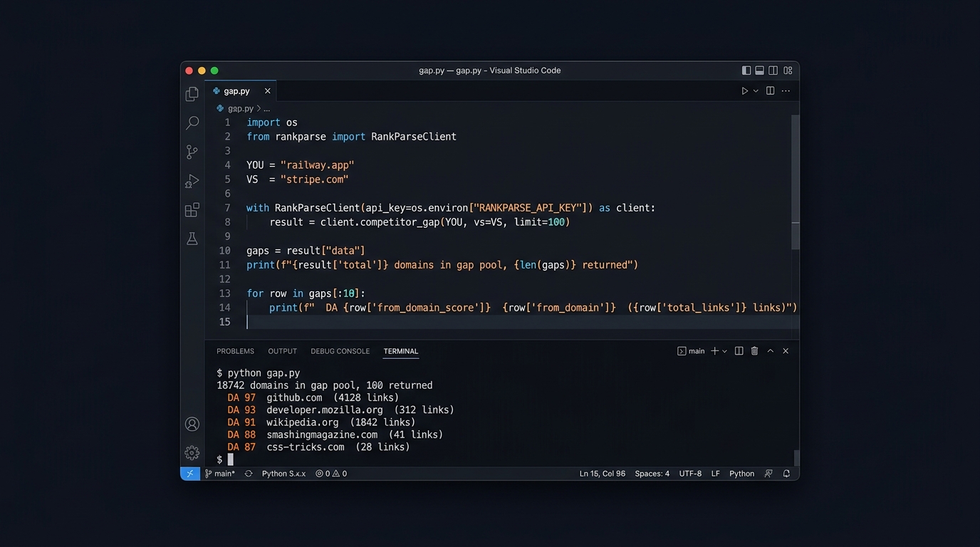The width and height of the screenshot is (980, 547).
Task: Synchronize changes in status bar
Action: point(249,474)
